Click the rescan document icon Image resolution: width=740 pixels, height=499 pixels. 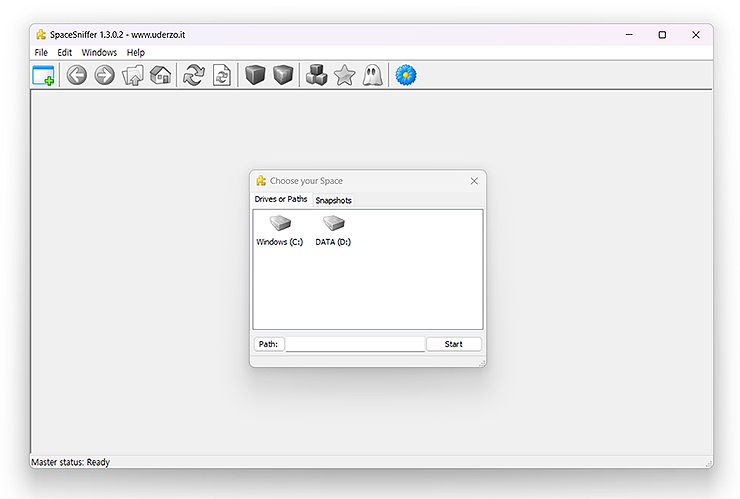click(x=222, y=75)
